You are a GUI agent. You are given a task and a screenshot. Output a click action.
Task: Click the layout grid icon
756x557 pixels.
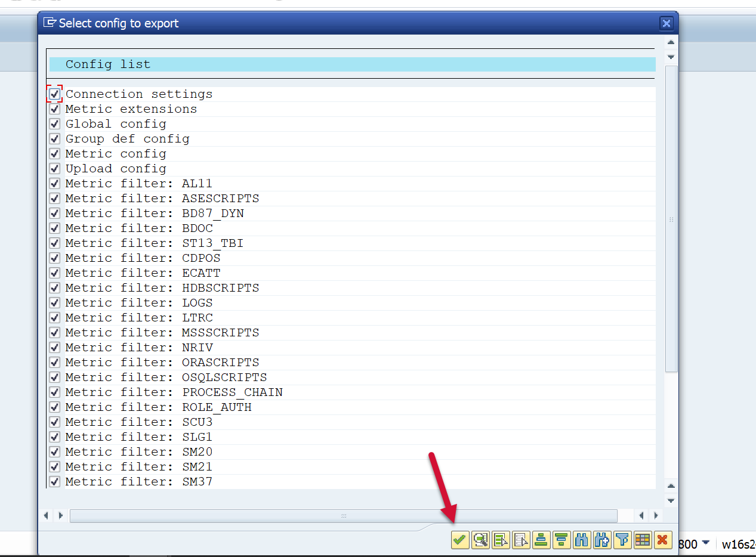pyautogui.click(x=642, y=540)
